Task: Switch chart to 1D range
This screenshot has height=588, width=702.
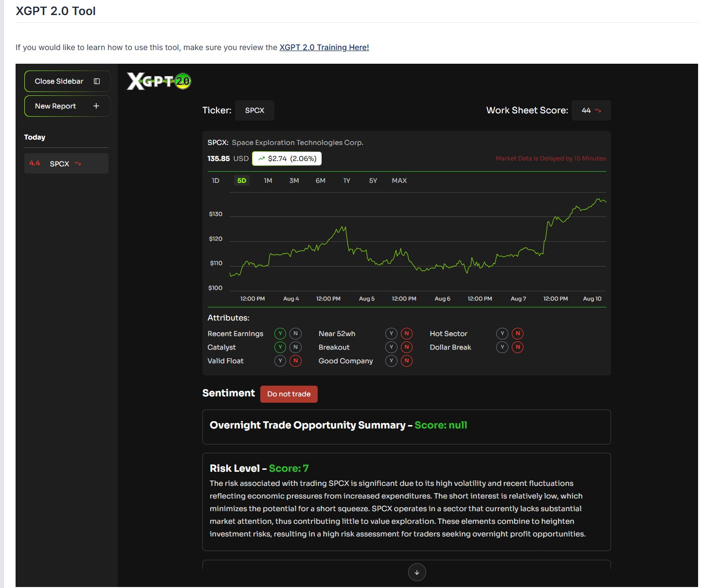Action: [x=216, y=180]
